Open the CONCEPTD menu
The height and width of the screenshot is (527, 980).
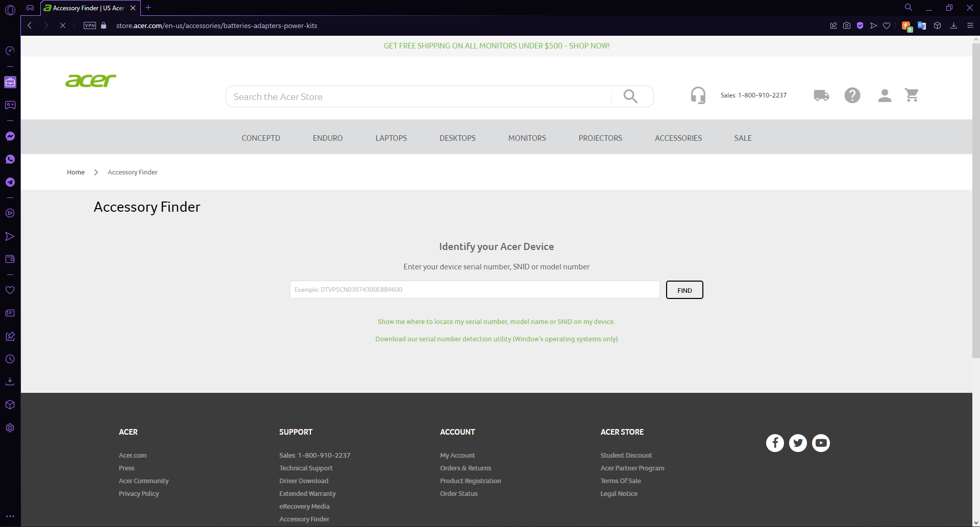[261, 138]
